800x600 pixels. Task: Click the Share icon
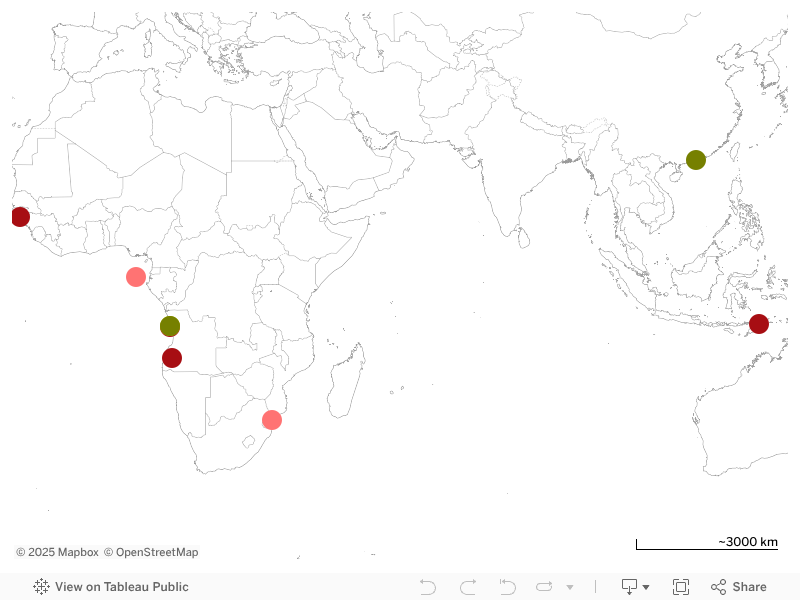(718, 587)
